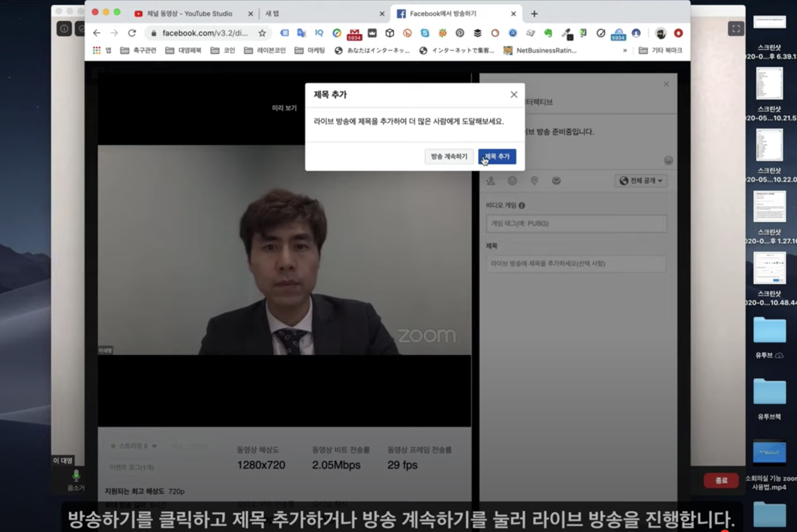The image size is (797, 532).
Task: Open the Skype extension icon
Action: coord(425,33)
